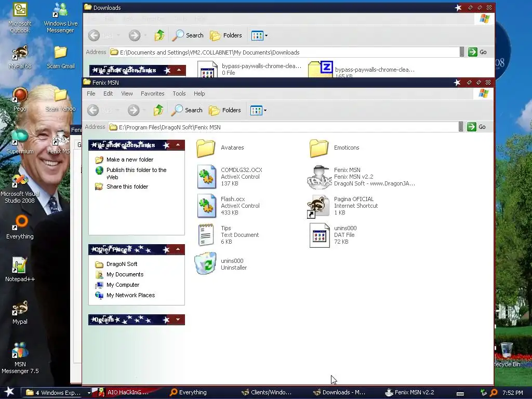Select the Pagina OFICIAL shortcut icon

318,206
